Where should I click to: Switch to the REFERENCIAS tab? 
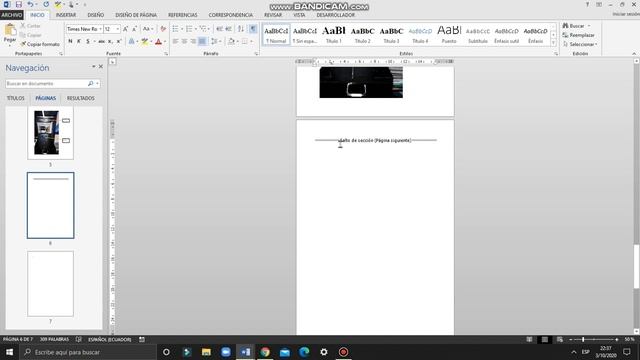point(182,15)
